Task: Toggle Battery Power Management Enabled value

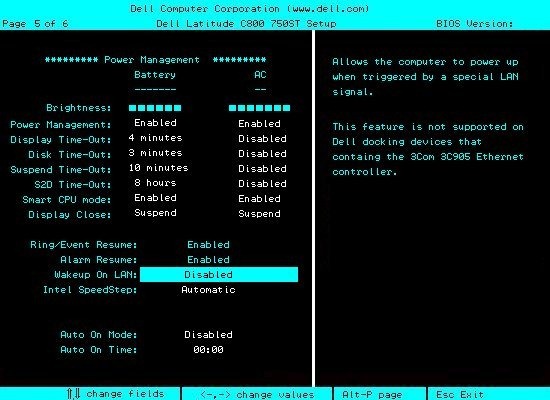Action: coord(155,123)
